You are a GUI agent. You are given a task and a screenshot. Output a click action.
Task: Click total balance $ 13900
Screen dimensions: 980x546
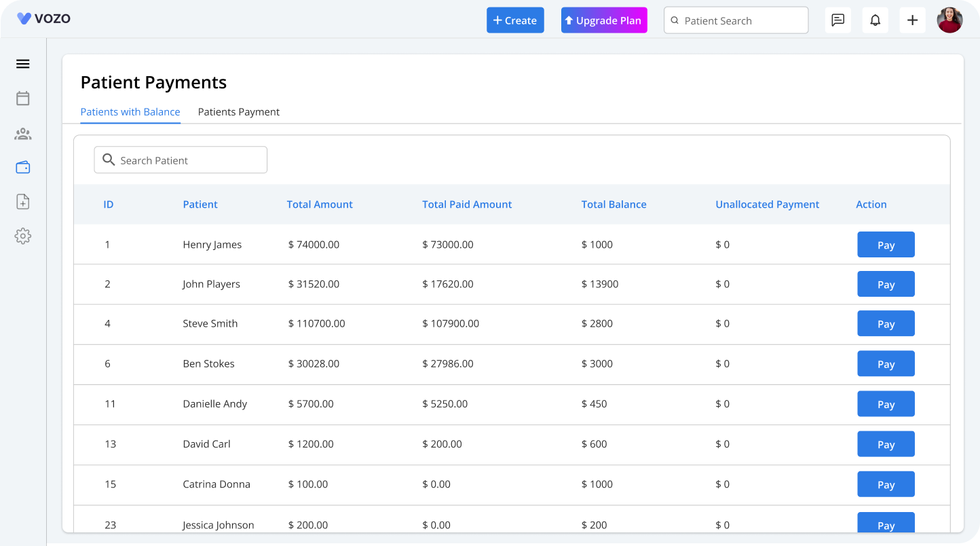point(600,284)
